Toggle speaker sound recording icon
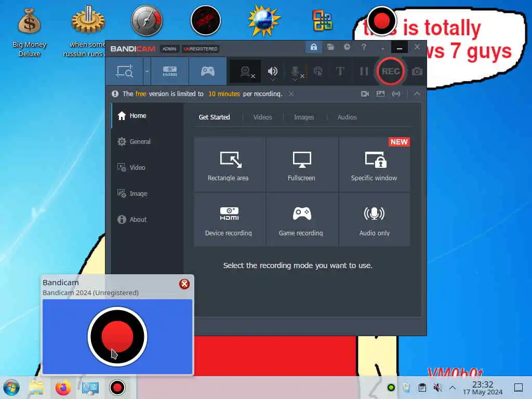 [x=272, y=72]
